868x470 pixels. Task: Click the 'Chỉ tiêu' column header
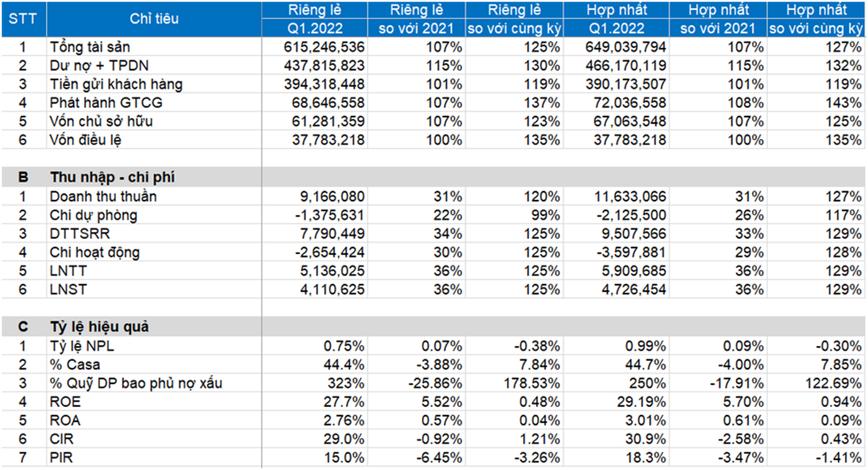(154, 19)
